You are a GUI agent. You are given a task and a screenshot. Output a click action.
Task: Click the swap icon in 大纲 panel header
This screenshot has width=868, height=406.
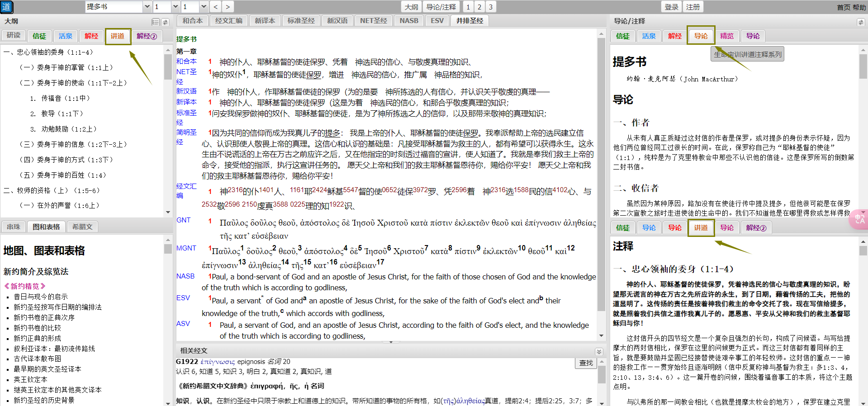click(166, 22)
